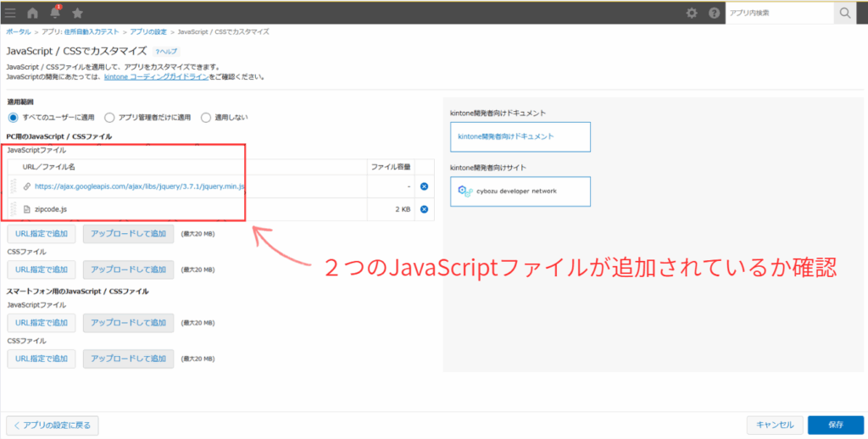Go to the portal home icon
The height and width of the screenshot is (439, 868).
[x=33, y=13]
